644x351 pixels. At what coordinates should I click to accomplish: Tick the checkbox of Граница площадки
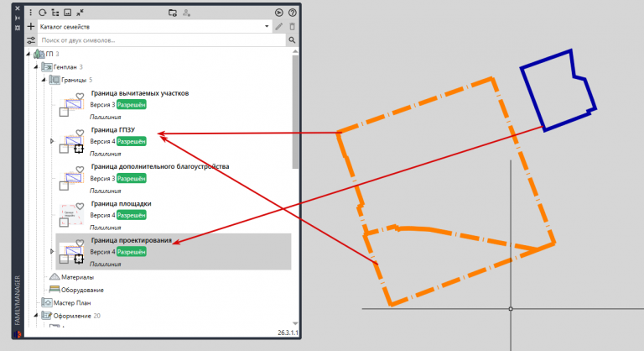64,223
